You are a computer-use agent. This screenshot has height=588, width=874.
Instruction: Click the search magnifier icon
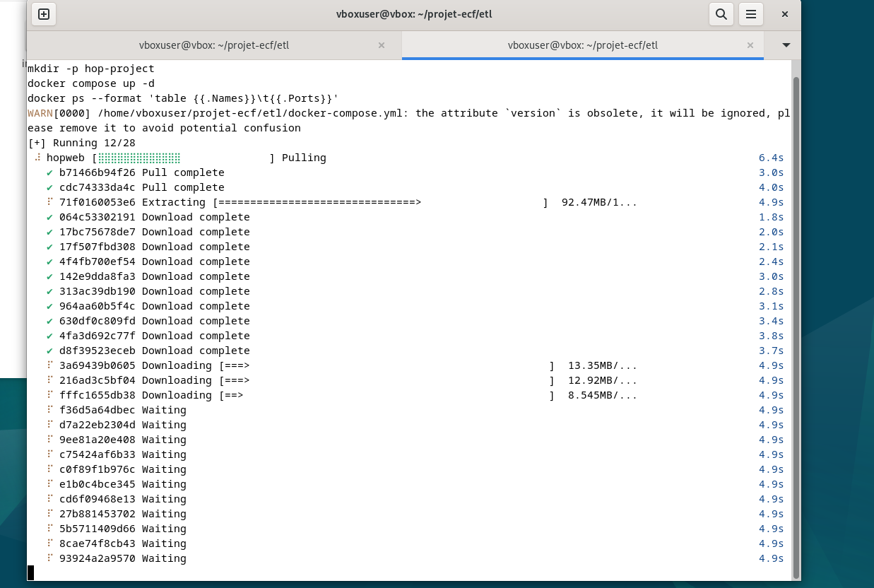pyautogui.click(x=721, y=14)
